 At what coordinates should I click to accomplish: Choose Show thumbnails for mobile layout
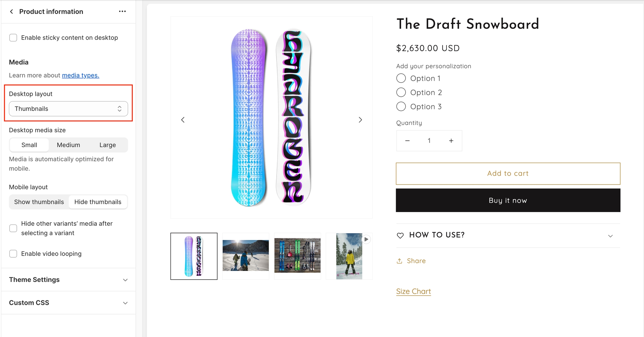(x=39, y=202)
